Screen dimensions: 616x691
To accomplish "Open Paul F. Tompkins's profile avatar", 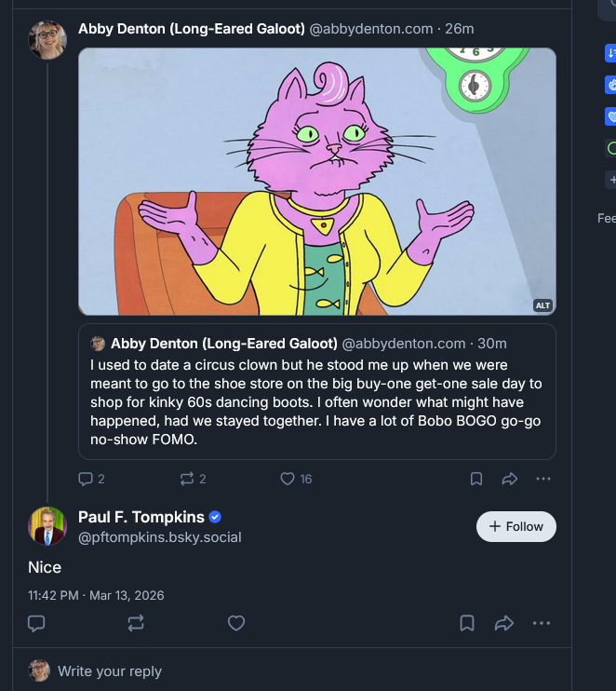I will [x=47, y=526].
